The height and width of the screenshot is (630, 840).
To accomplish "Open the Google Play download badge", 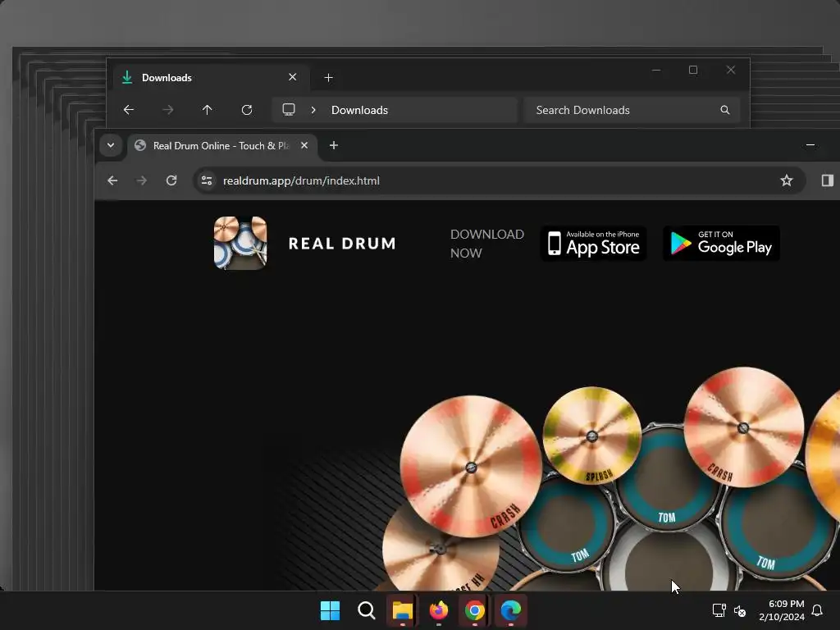I will point(721,243).
